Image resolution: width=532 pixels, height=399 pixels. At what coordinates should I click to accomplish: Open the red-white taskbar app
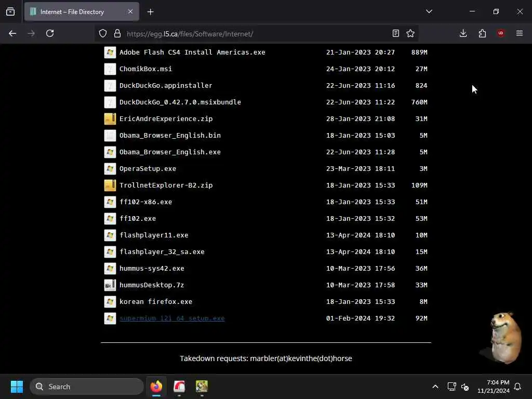click(179, 387)
